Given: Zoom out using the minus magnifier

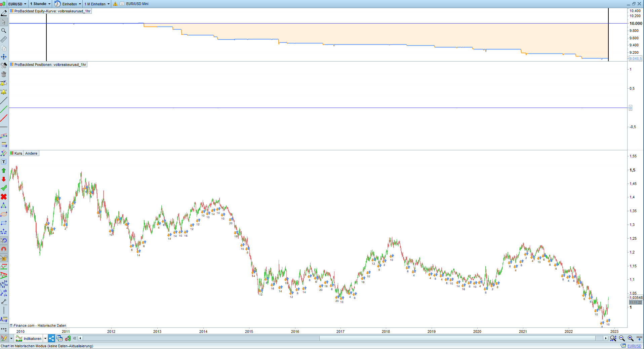Looking at the screenshot, I should (x=622, y=338).
